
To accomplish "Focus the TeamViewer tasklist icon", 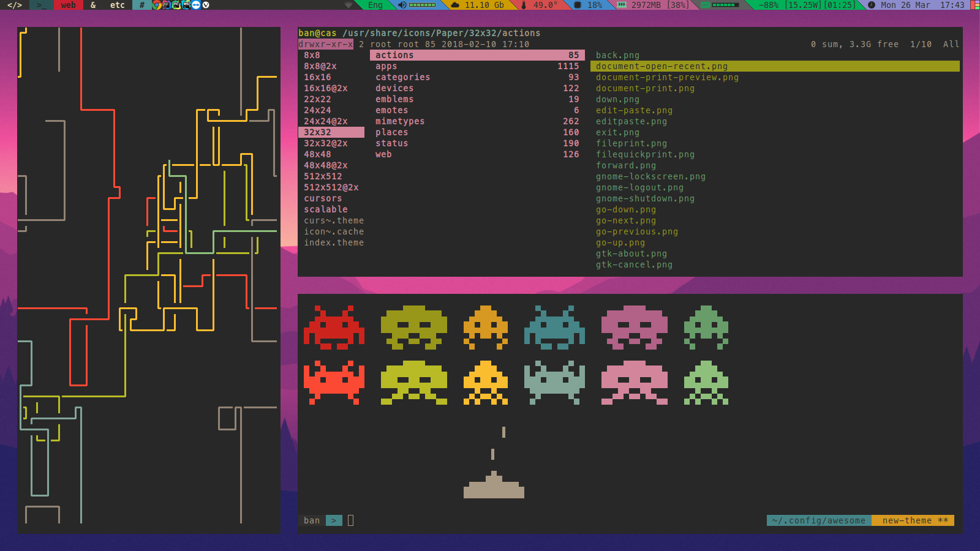I will click(196, 5).
